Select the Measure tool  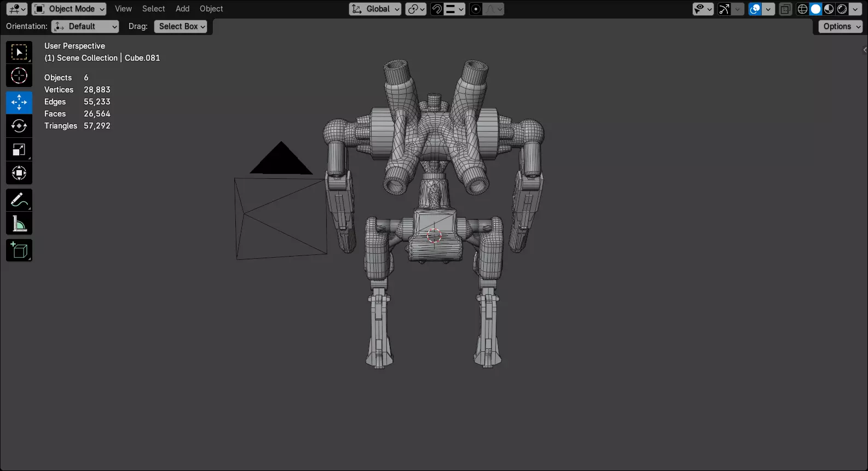(19, 224)
